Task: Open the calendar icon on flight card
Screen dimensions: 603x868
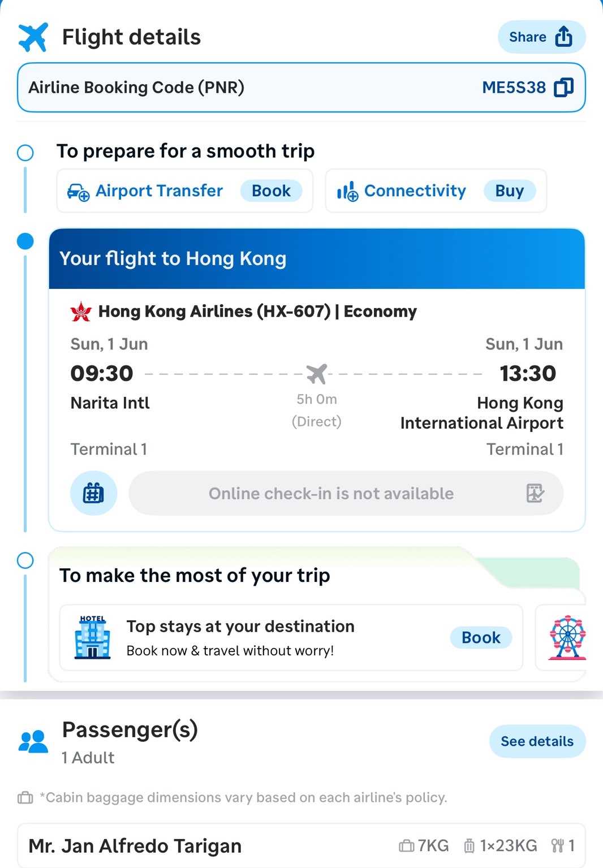Action: [x=93, y=493]
